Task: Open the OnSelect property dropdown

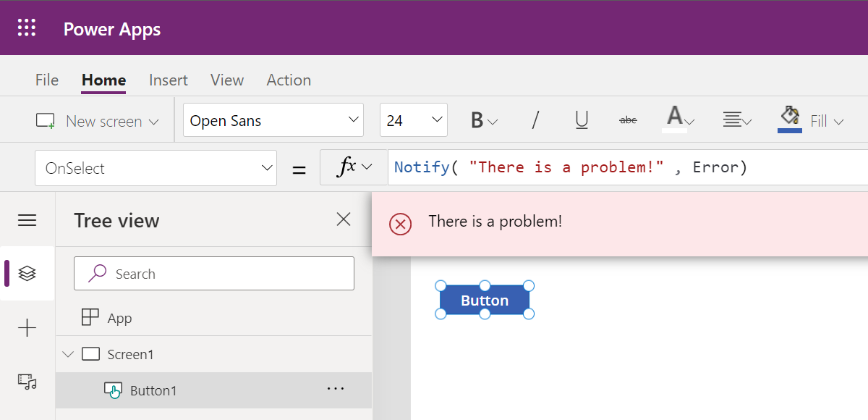Action: [x=156, y=167]
